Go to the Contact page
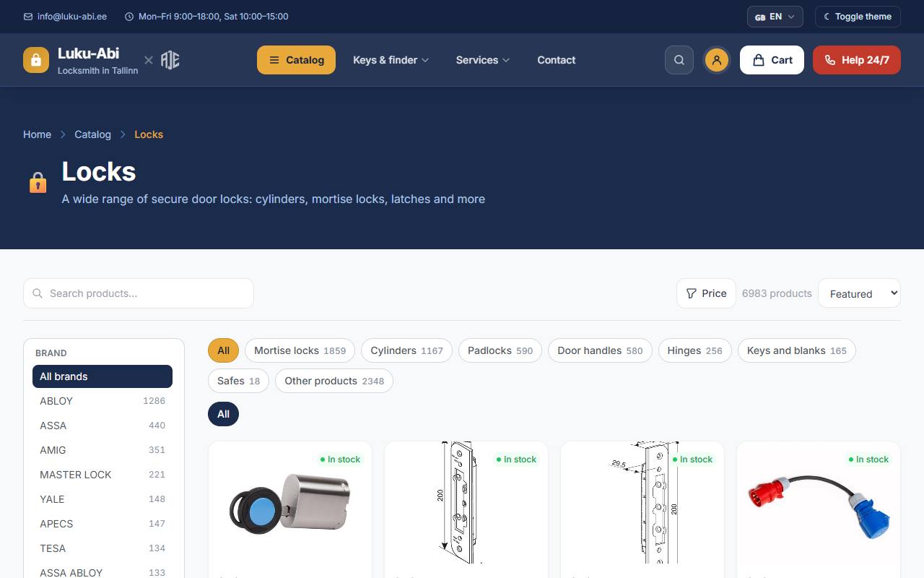This screenshot has width=924, height=578. (556, 60)
